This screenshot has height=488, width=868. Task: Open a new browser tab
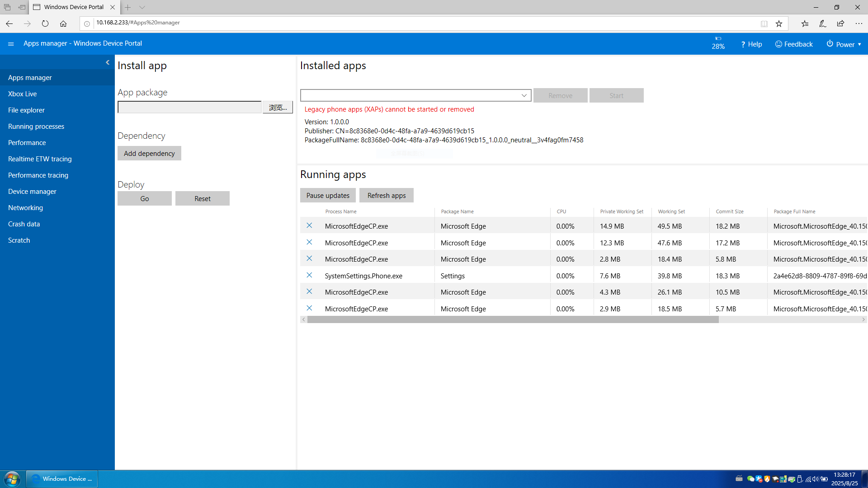tap(128, 7)
